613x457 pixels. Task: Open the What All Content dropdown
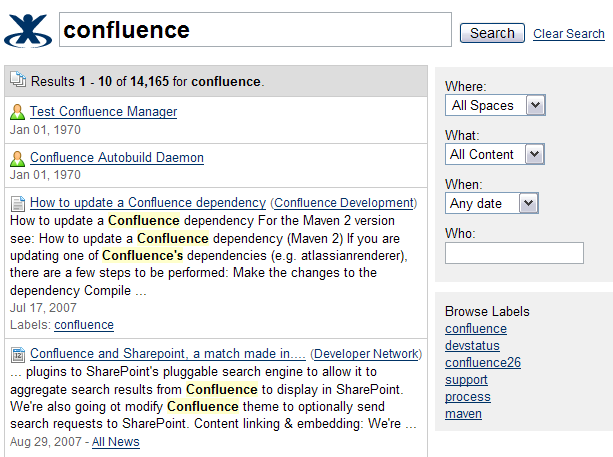tap(495, 154)
